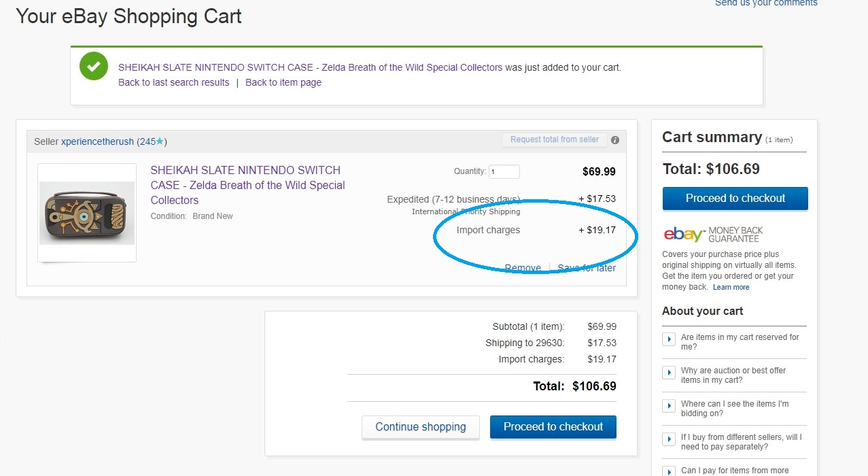Viewport: 868px width, 476px height.
Task: Expand 'Why are auction or best offer' question
Action: click(x=669, y=372)
